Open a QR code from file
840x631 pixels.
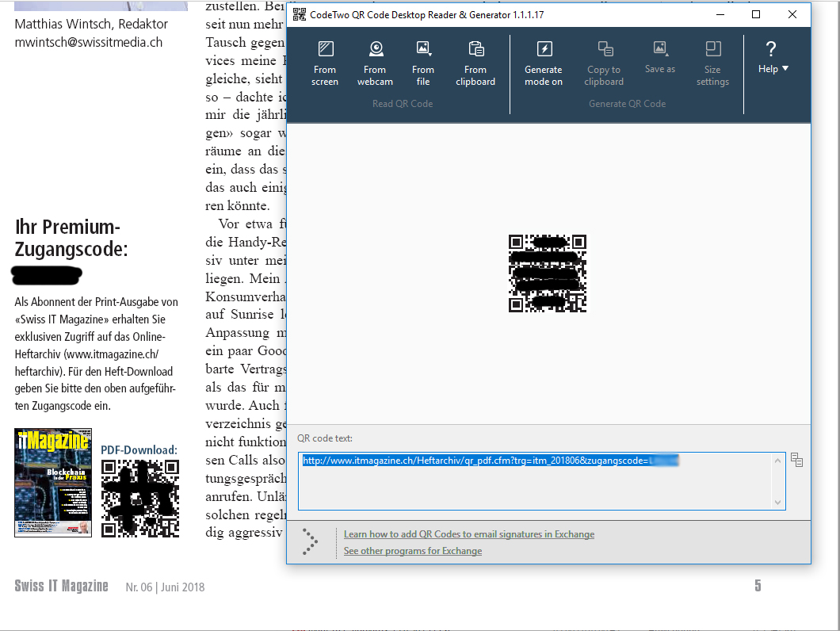point(423,63)
